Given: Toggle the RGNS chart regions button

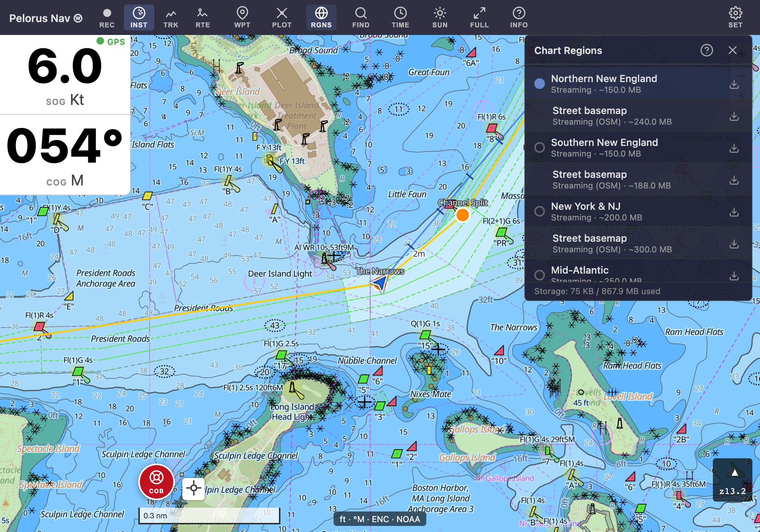Looking at the screenshot, I should click(321, 18).
